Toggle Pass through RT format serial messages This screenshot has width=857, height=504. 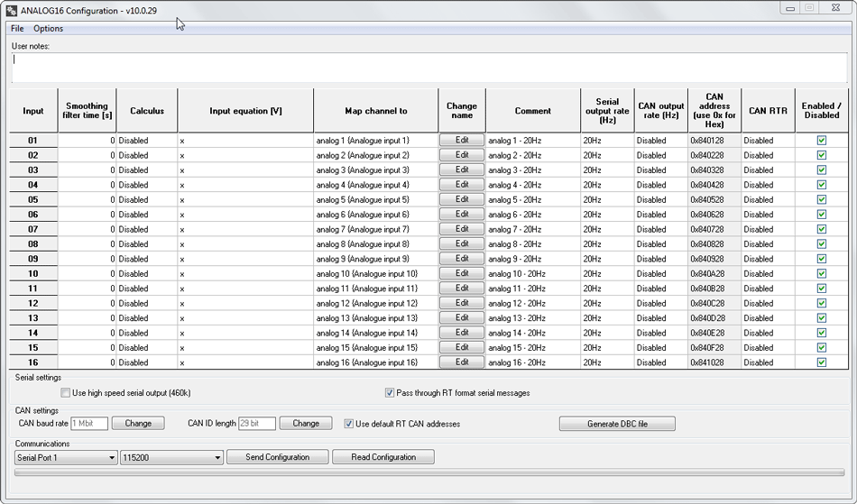pos(390,393)
